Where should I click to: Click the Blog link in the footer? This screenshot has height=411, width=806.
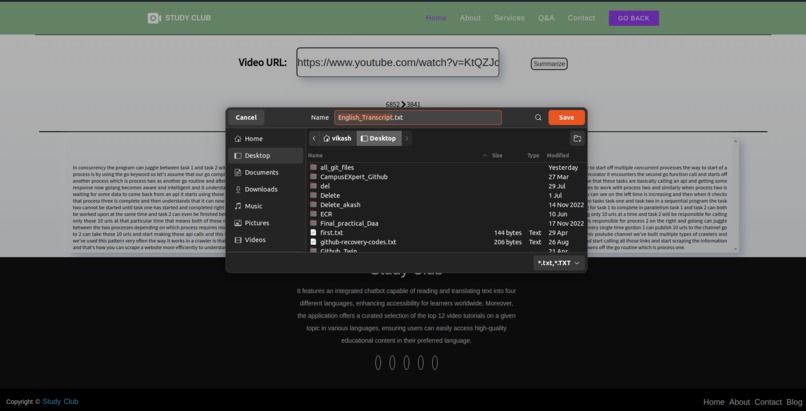point(794,402)
